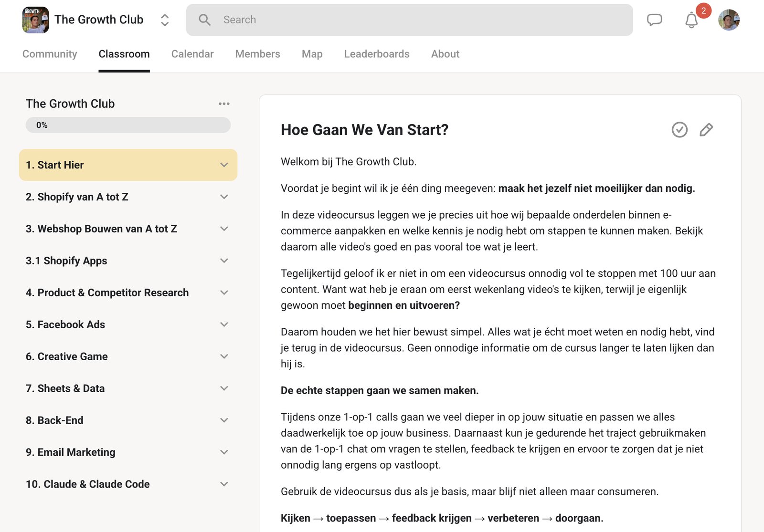This screenshot has height=532, width=764.
Task: Expand the 10. Claude & Claude Code chevron
Action: point(224,484)
